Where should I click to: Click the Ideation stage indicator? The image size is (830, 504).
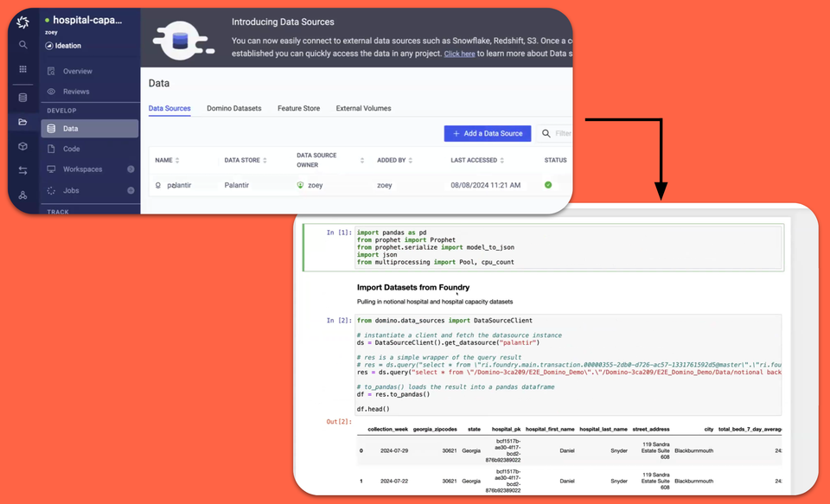tap(63, 46)
